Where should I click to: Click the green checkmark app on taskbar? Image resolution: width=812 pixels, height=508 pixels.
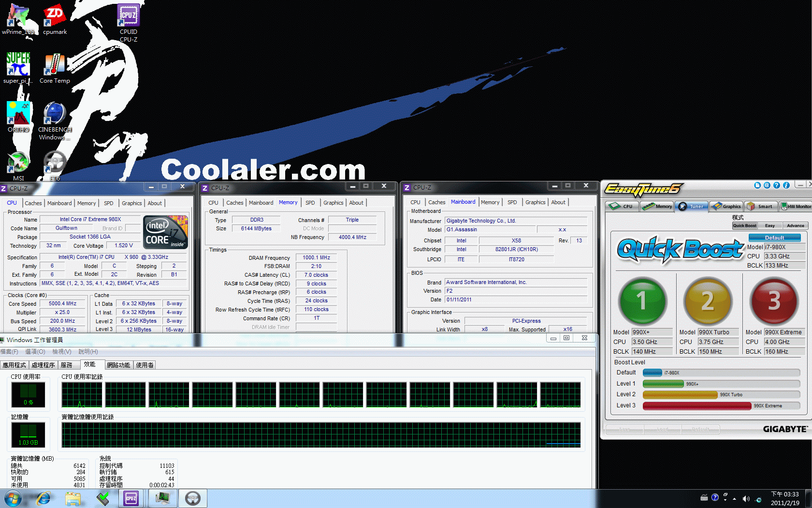tap(102, 498)
